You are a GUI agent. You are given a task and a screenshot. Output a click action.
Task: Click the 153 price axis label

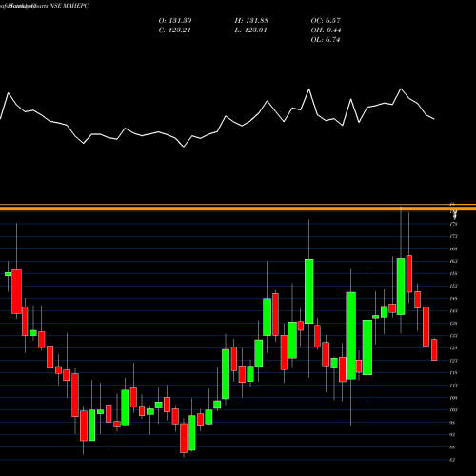(453, 286)
